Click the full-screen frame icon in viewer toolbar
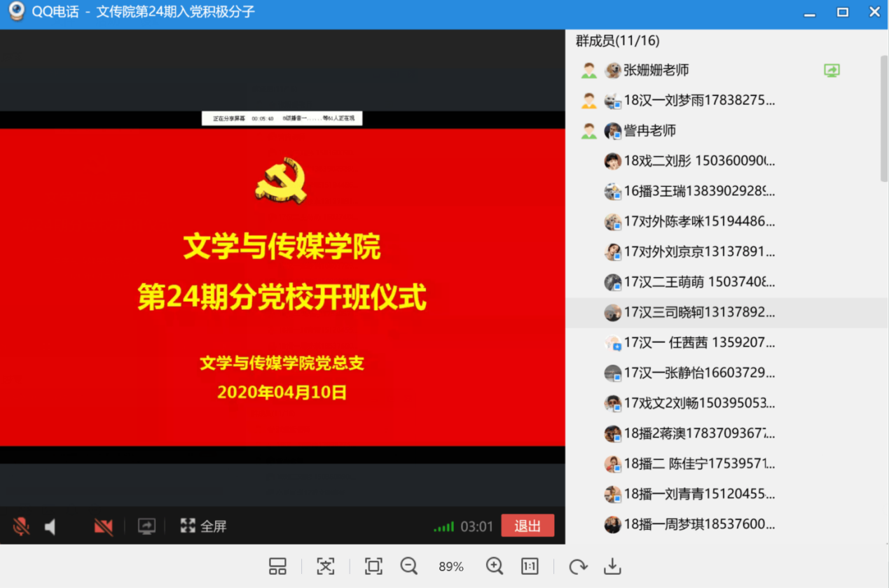 click(x=373, y=566)
